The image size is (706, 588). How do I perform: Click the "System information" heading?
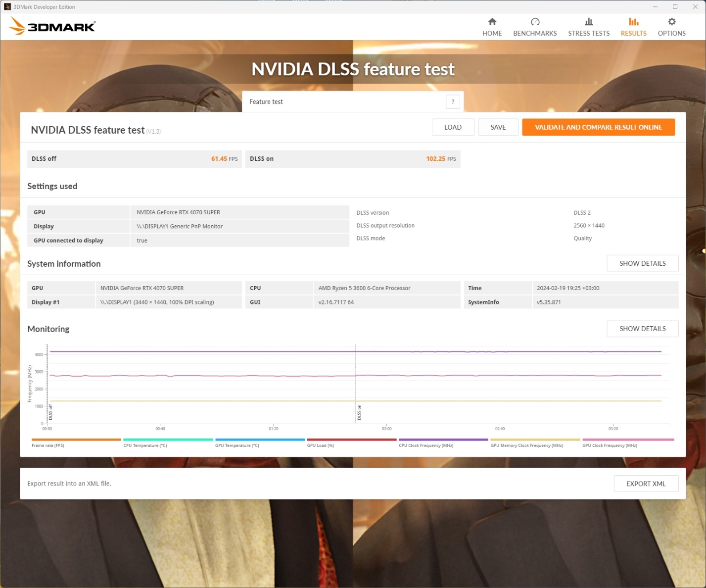(x=64, y=264)
